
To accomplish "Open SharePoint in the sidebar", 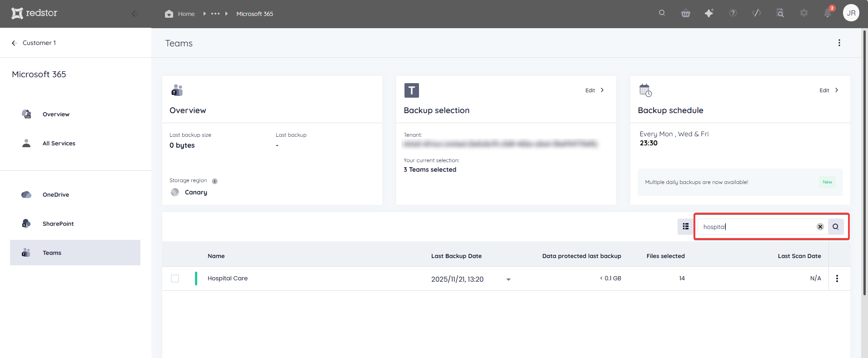I will (58, 224).
